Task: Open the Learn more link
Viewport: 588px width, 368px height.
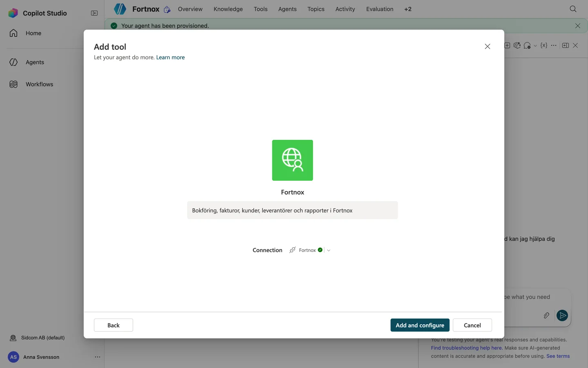Action: tap(170, 57)
